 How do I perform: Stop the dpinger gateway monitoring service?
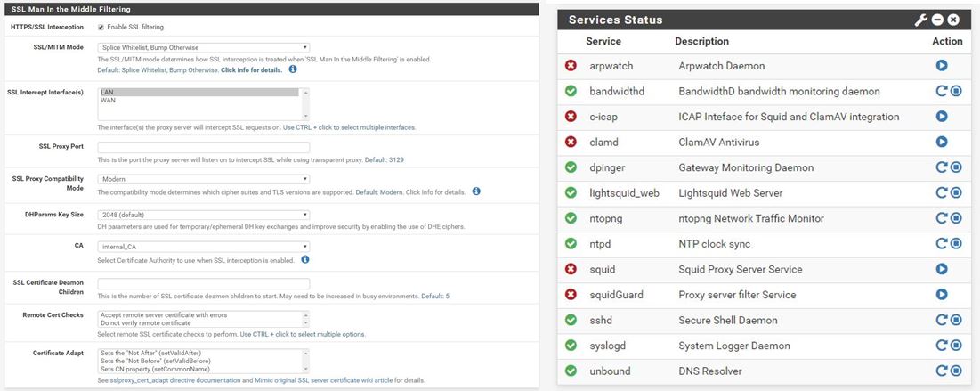tap(956, 167)
